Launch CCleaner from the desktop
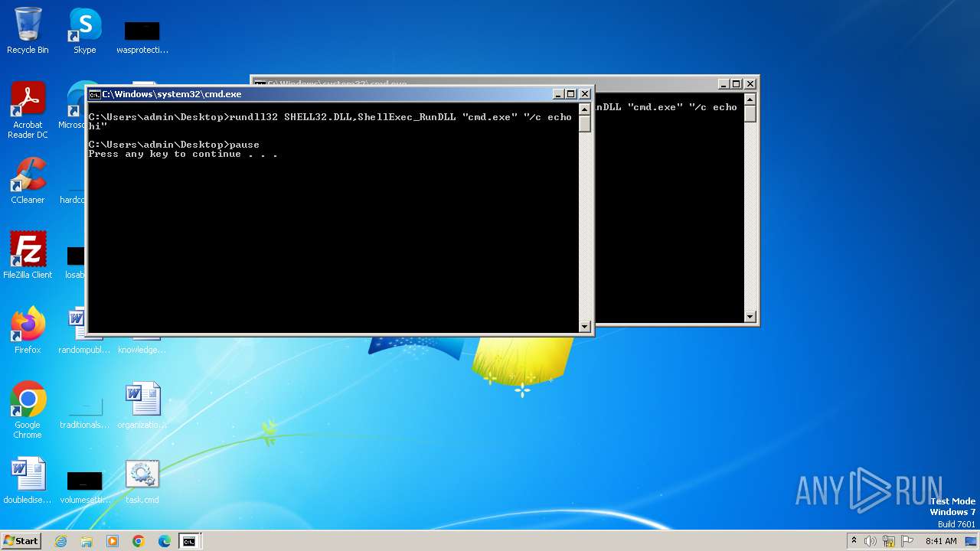980x551 pixels. click(28, 181)
